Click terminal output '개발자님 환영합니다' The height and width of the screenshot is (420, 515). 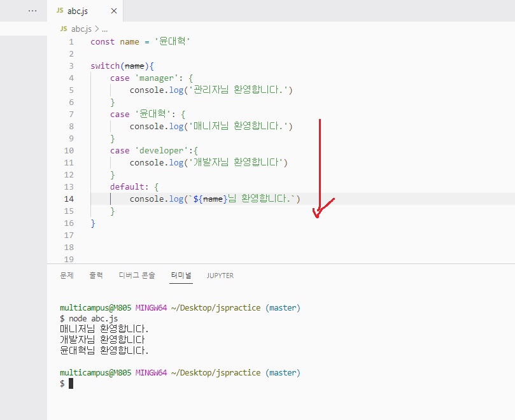102,340
